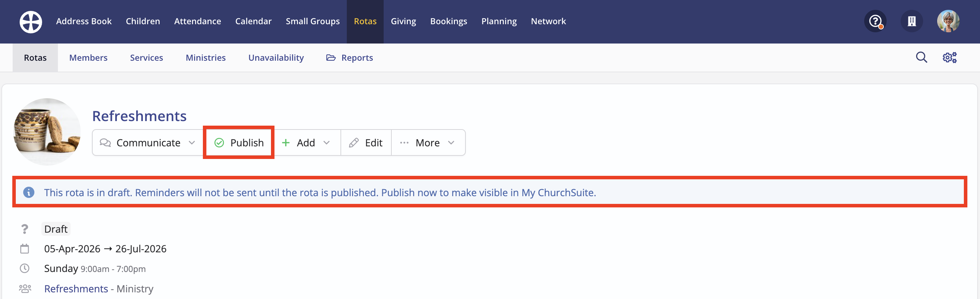Open Small Groups module
This screenshot has height=299, width=980.
(x=313, y=21)
